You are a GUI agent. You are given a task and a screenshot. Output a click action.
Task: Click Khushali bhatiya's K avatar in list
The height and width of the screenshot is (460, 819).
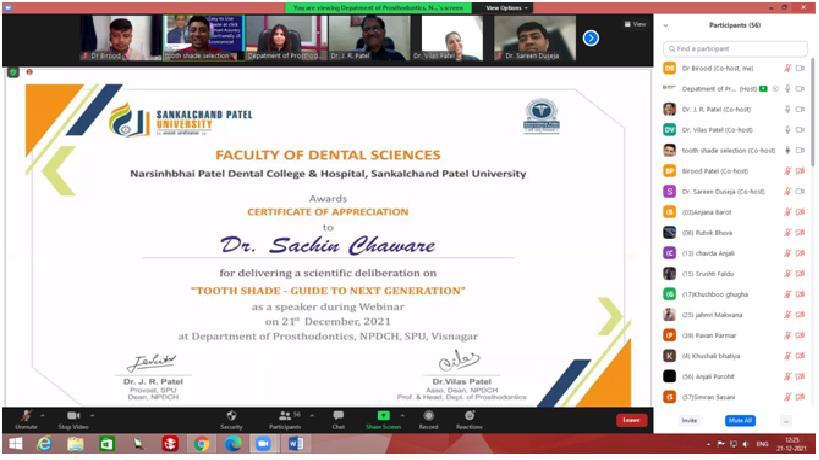[669, 356]
